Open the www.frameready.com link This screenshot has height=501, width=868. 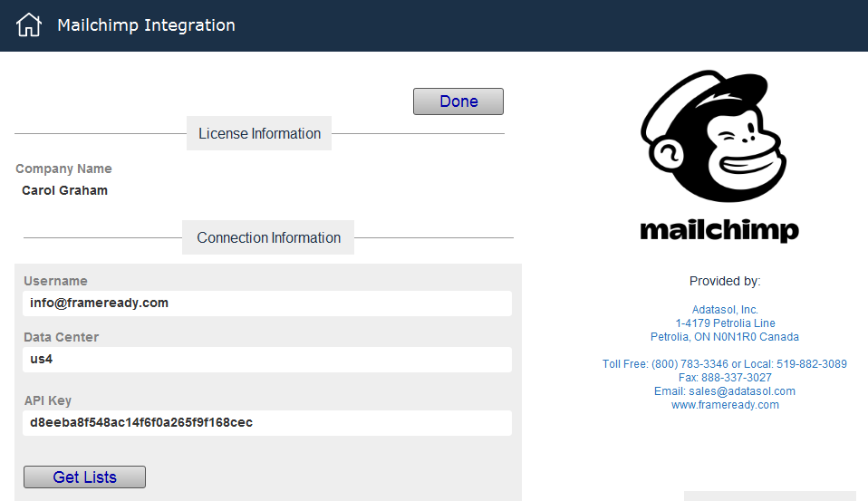point(725,405)
